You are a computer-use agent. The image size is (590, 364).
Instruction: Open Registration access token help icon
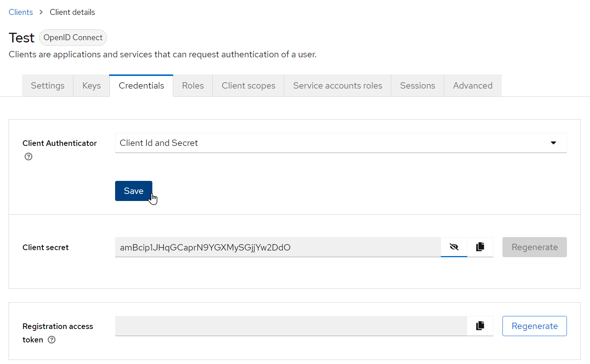click(x=52, y=340)
